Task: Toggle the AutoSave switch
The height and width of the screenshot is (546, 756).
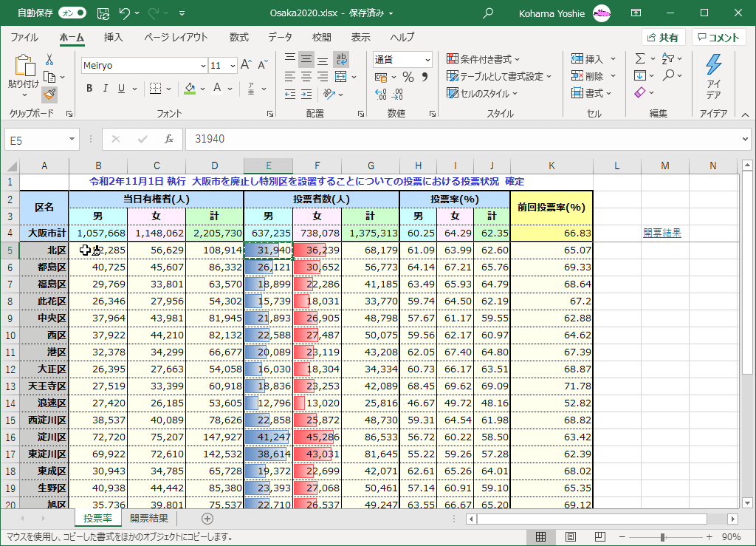Action: tap(72, 13)
